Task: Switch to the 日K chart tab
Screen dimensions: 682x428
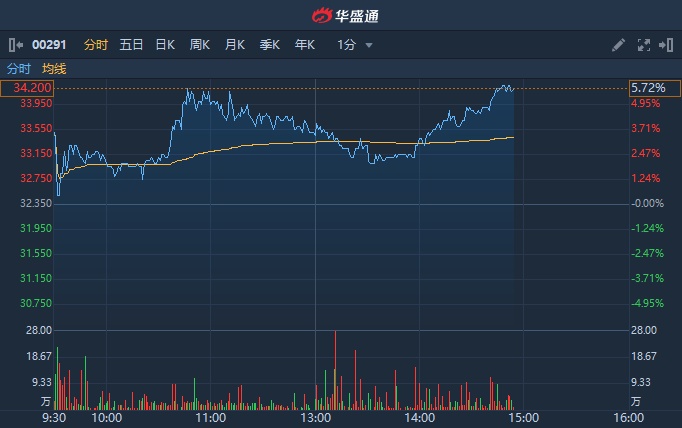Action: (165, 45)
